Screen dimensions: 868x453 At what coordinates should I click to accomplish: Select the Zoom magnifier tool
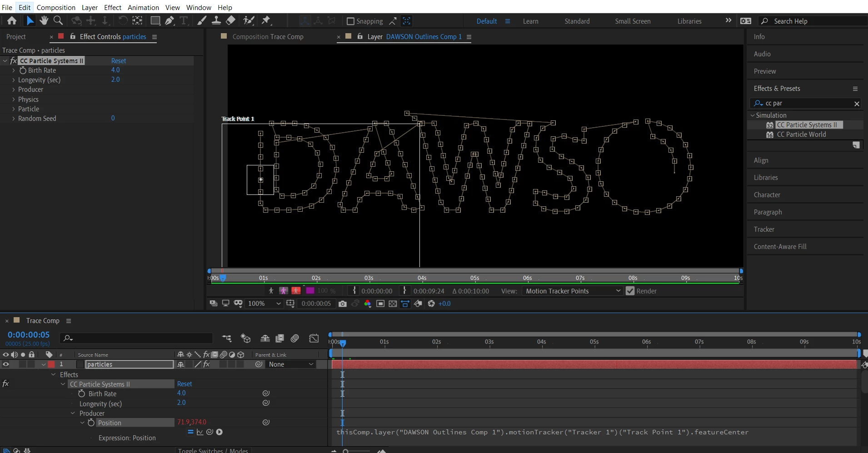(58, 20)
